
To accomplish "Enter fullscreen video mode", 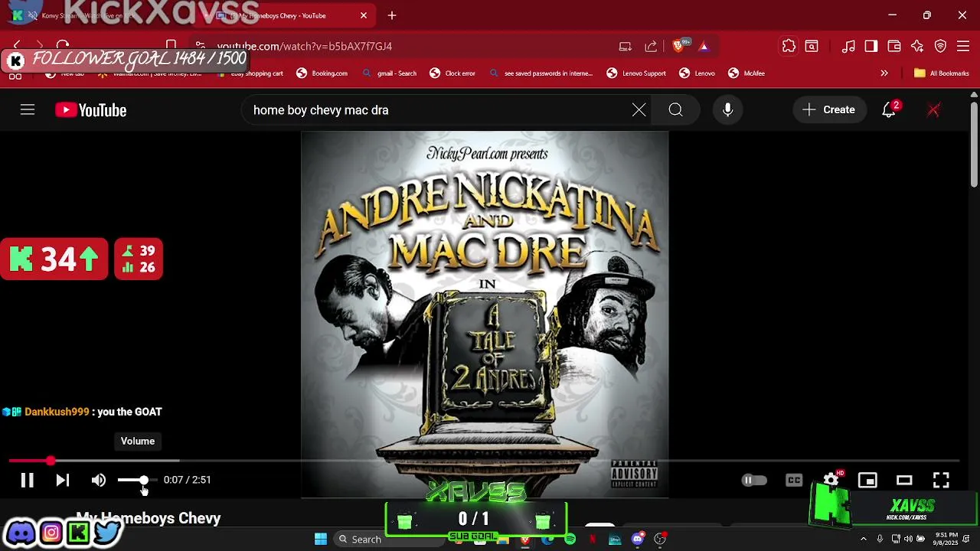I will coord(941,480).
